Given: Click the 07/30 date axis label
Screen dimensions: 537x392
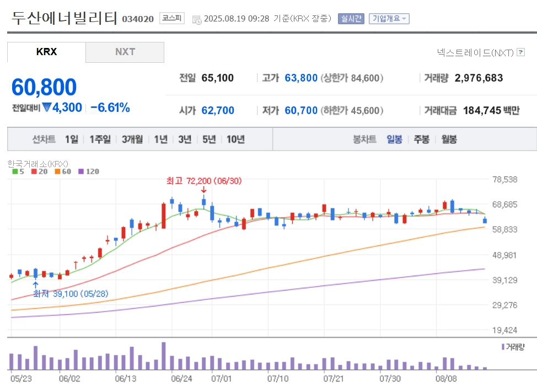Looking at the screenshot, I should pyautogui.click(x=390, y=378).
